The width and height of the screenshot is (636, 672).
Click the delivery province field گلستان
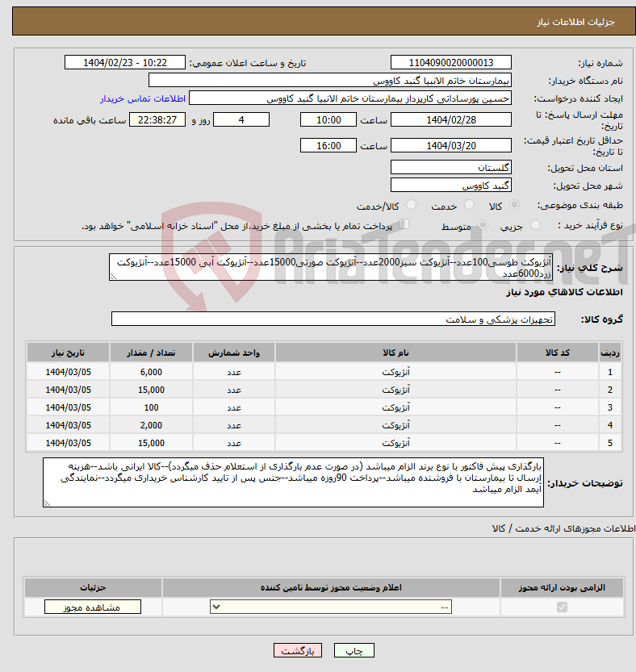tap(451, 168)
